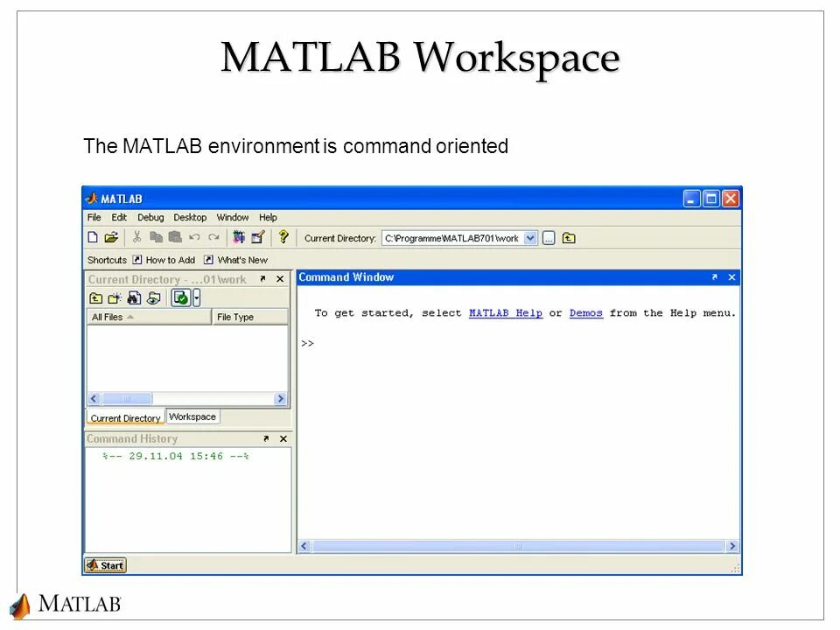Click the Find Files binoculars icon
This screenshot has height=630, width=840.
tap(132, 297)
